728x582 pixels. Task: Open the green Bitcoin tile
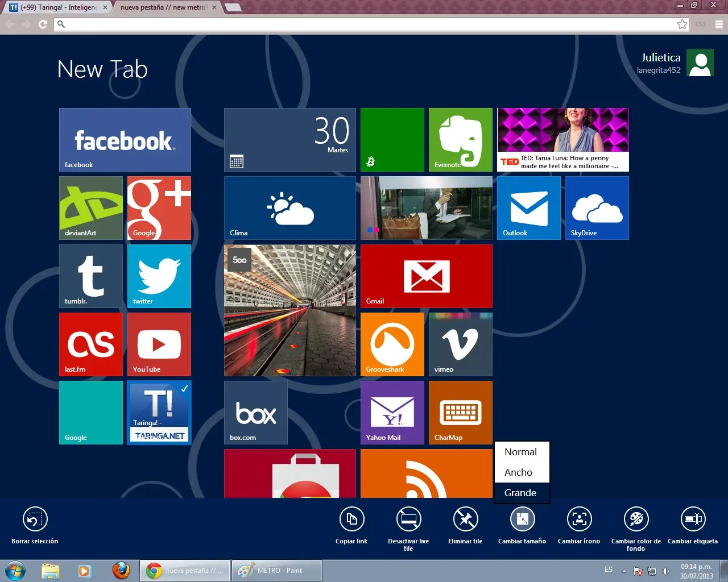pyautogui.click(x=392, y=140)
